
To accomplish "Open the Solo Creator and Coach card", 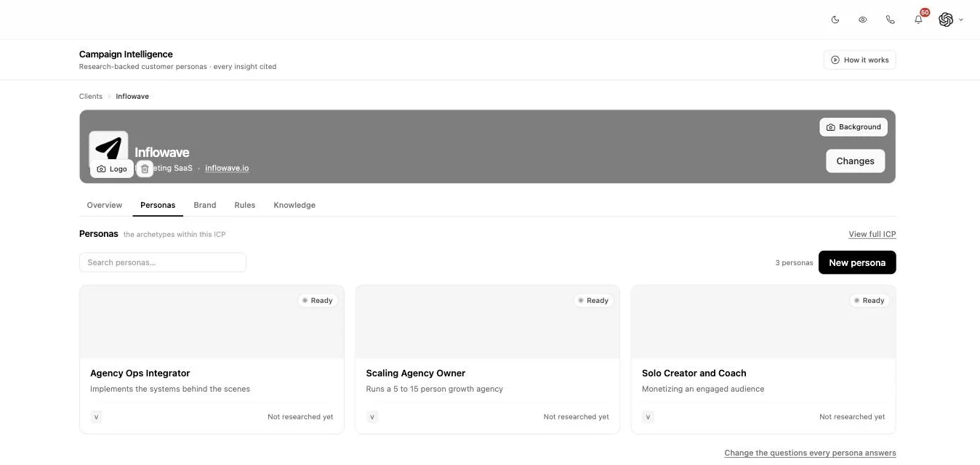I will point(763,360).
